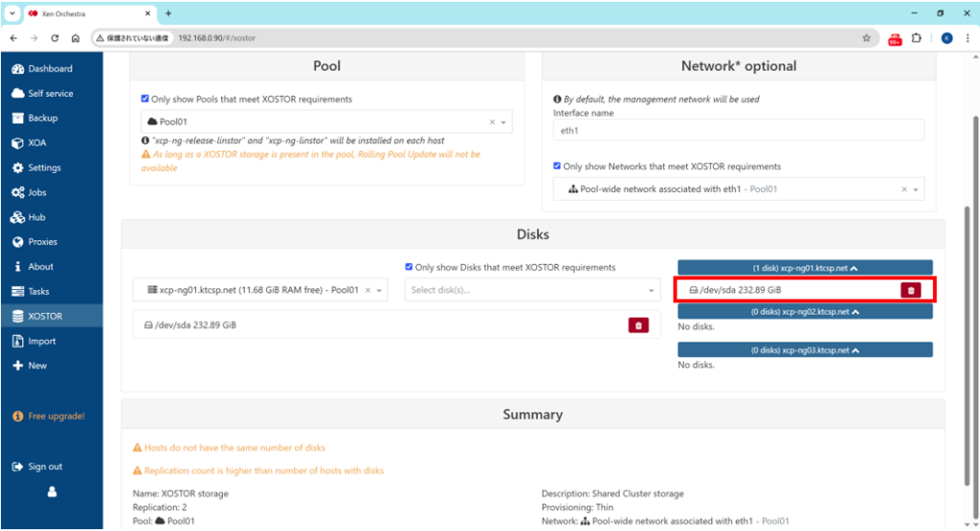Toggle Only show Pools meeting XOSTOR requirements
Viewport: 980px width, 531px height.
pyautogui.click(x=145, y=100)
